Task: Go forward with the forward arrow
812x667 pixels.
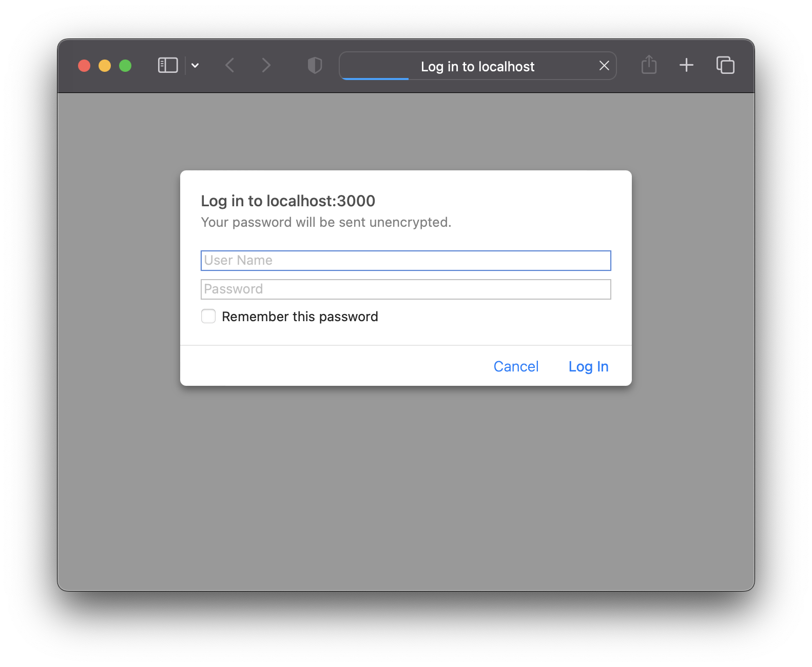Action: (x=266, y=65)
